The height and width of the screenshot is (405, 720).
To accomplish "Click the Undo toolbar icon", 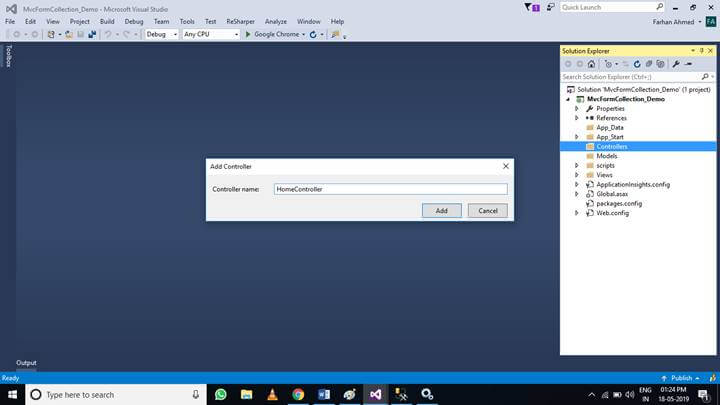I will tap(108, 34).
